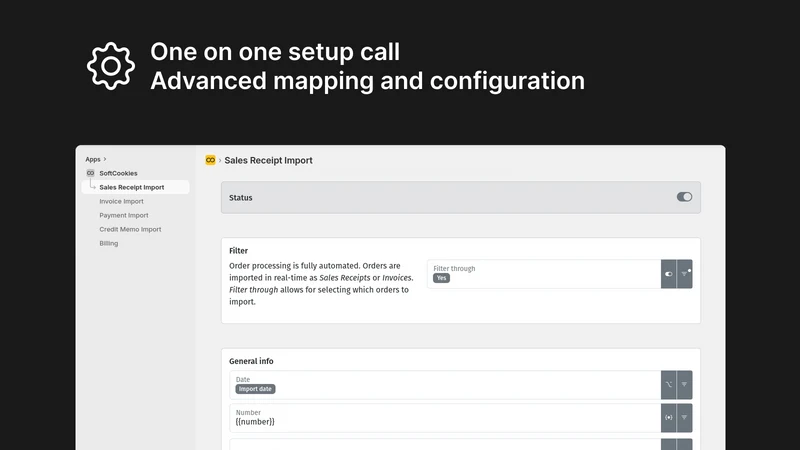
Task: Click the Filter through field
Action: pyautogui.click(x=544, y=274)
